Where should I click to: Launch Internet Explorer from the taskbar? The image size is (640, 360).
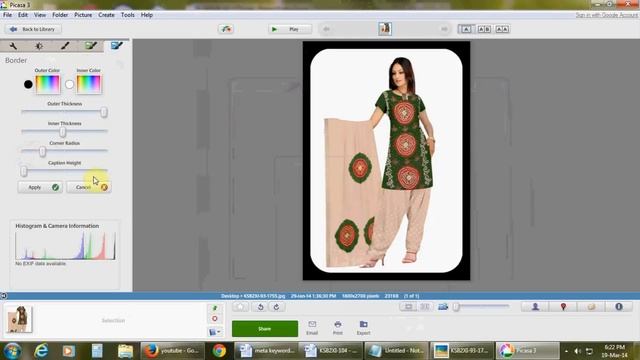pyautogui.click(x=41, y=351)
